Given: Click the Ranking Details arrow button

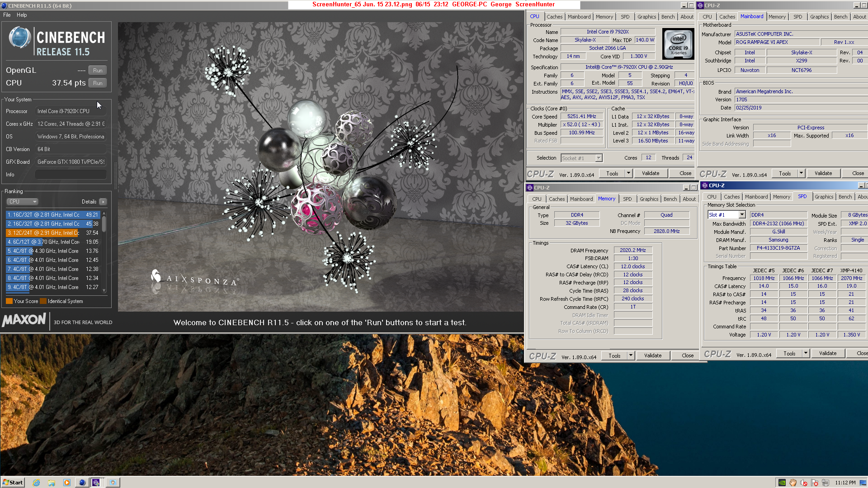Looking at the screenshot, I should pyautogui.click(x=103, y=202).
